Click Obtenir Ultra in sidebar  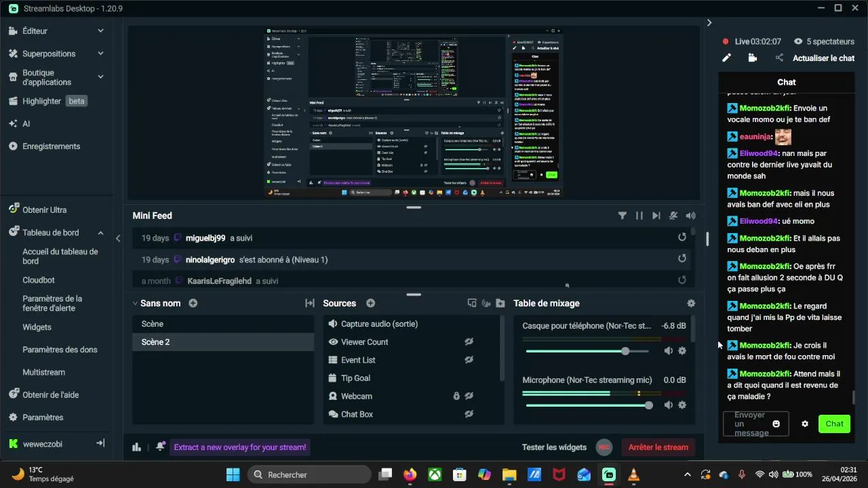(x=44, y=210)
